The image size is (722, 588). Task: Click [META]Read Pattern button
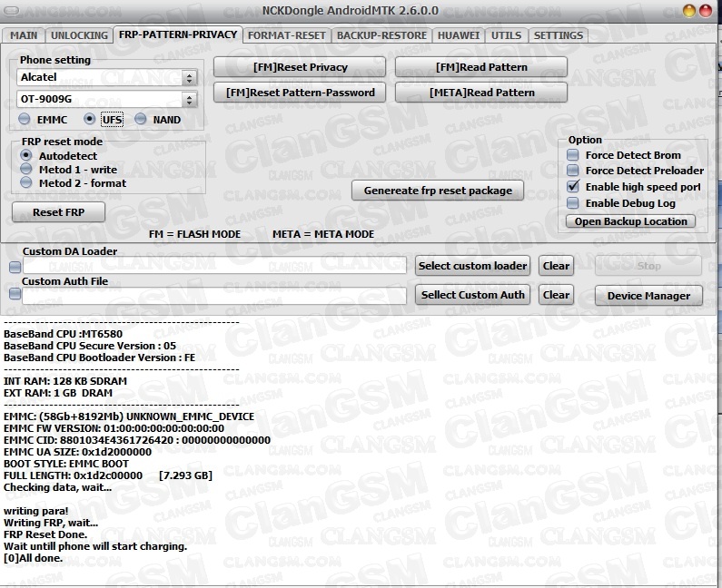(481, 93)
